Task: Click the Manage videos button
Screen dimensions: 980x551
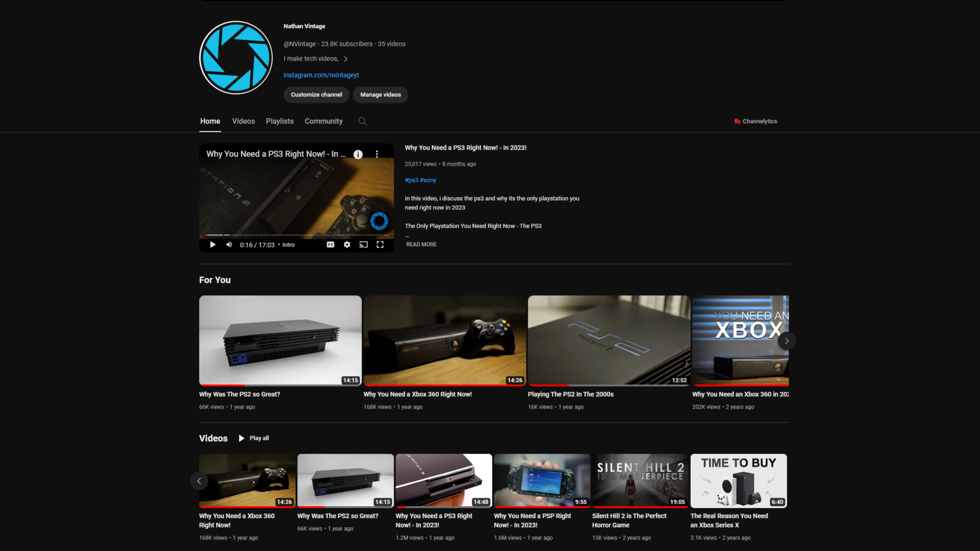Action: pos(381,95)
